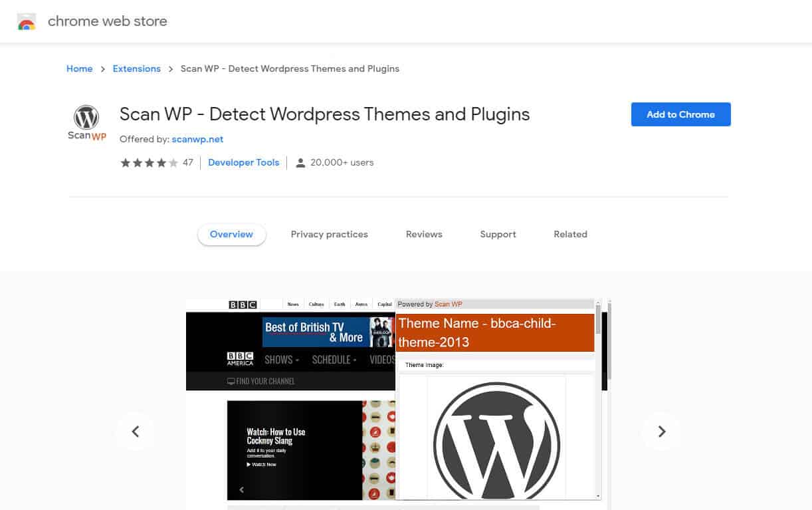Open the Reviews tab
The image size is (812, 510).
[x=423, y=234]
